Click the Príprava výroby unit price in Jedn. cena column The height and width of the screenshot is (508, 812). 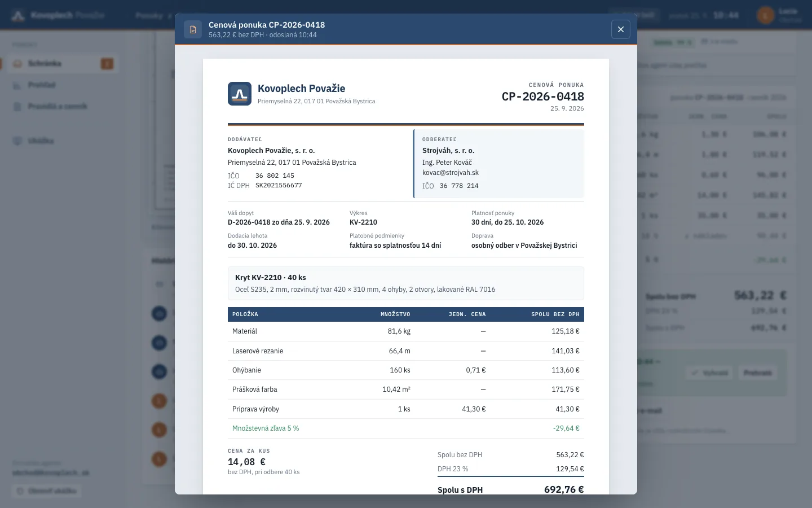click(x=474, y=409)
